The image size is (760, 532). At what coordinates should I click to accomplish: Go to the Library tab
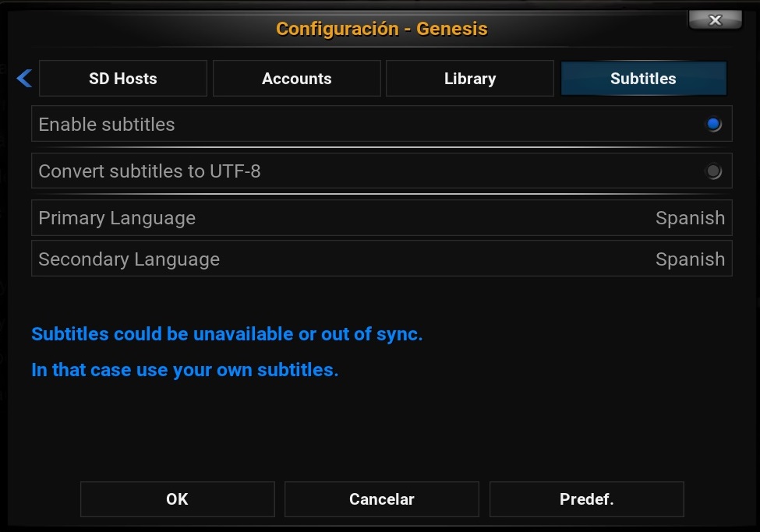coord(470,79)
